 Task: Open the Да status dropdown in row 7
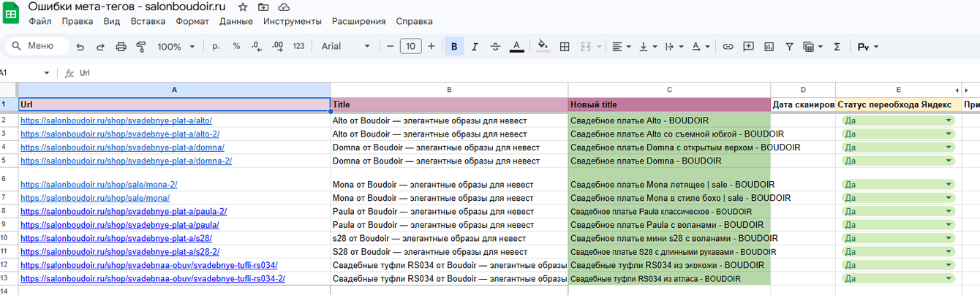pos(899,198)
